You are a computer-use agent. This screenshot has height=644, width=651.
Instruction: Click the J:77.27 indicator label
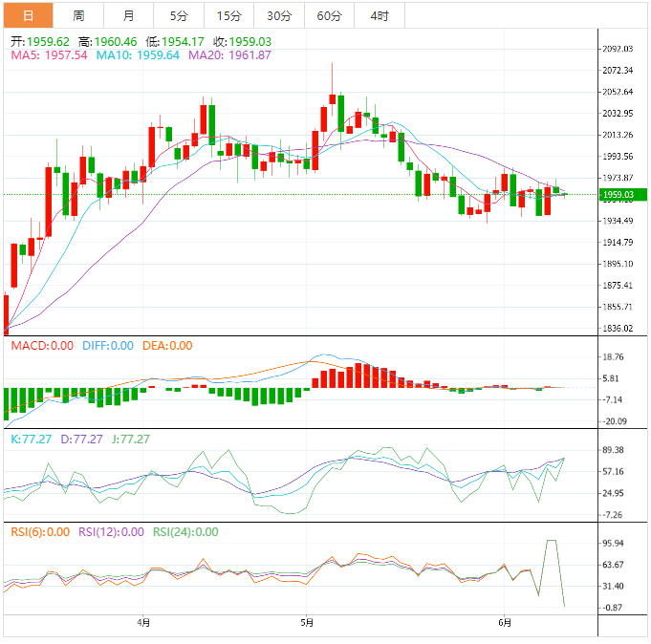(x=130, y=440)
